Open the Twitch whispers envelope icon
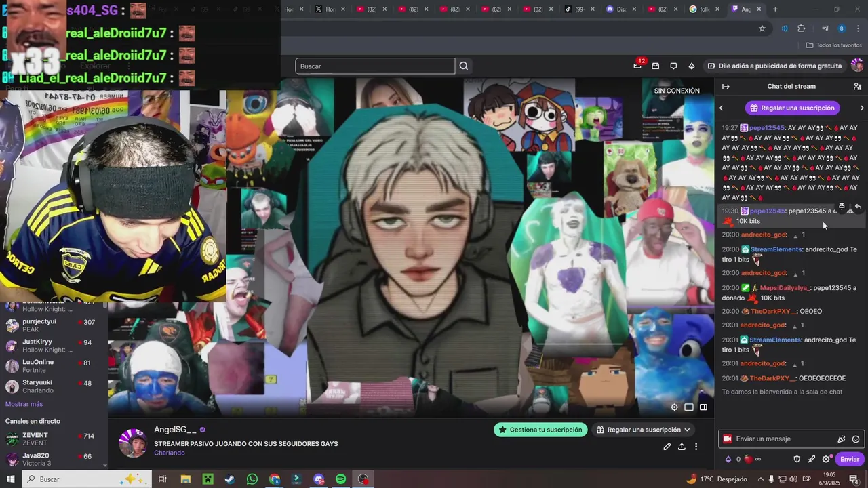Screen dimensions: 868x488 point(655,66)
